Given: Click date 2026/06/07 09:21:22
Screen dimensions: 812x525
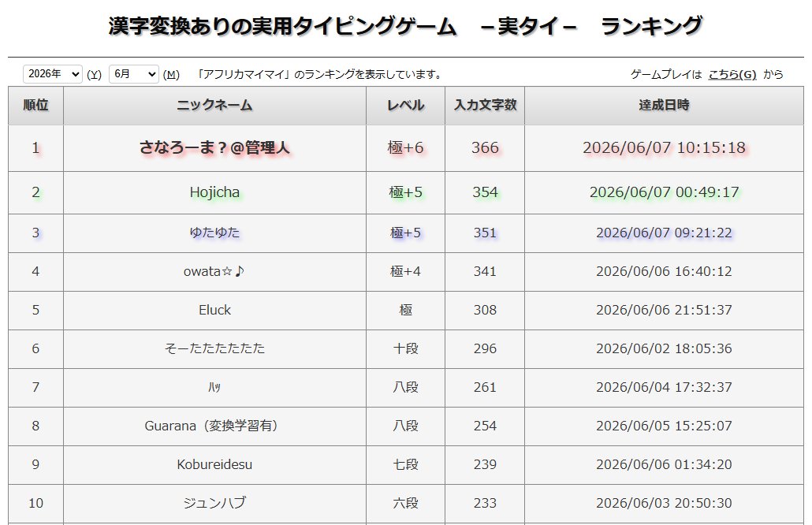Looking at the screenshot, I should (664, 233).
